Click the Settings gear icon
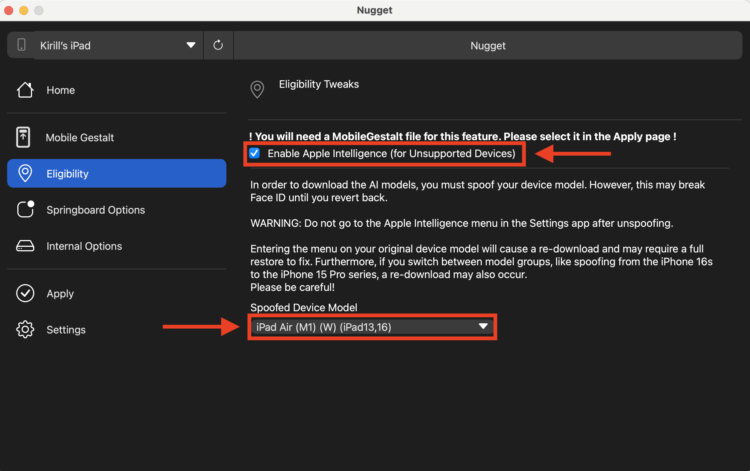The width and height of the screenshot is (750, 471). click(25, 329)
